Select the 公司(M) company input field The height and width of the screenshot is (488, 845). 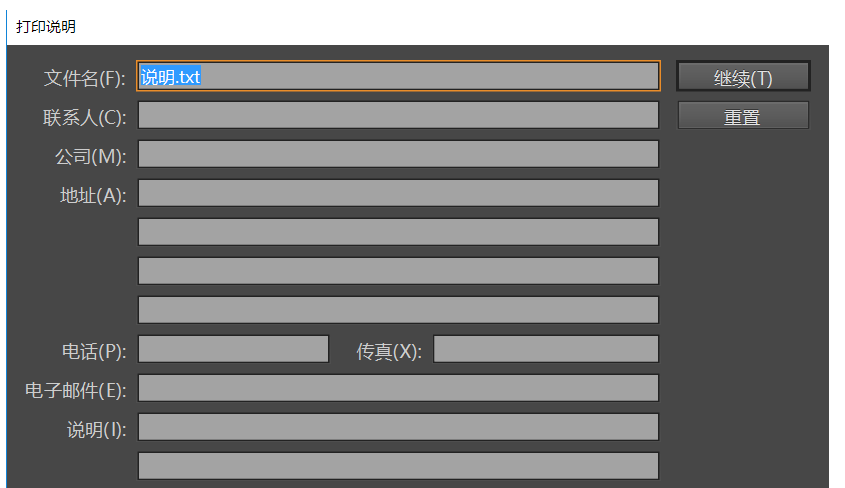398,155
